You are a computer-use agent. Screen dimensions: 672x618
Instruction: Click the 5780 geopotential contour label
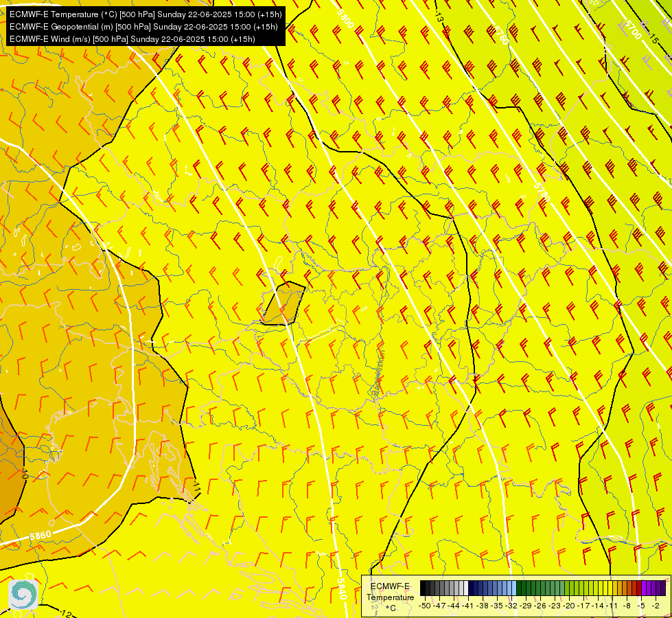click(542, 192)
